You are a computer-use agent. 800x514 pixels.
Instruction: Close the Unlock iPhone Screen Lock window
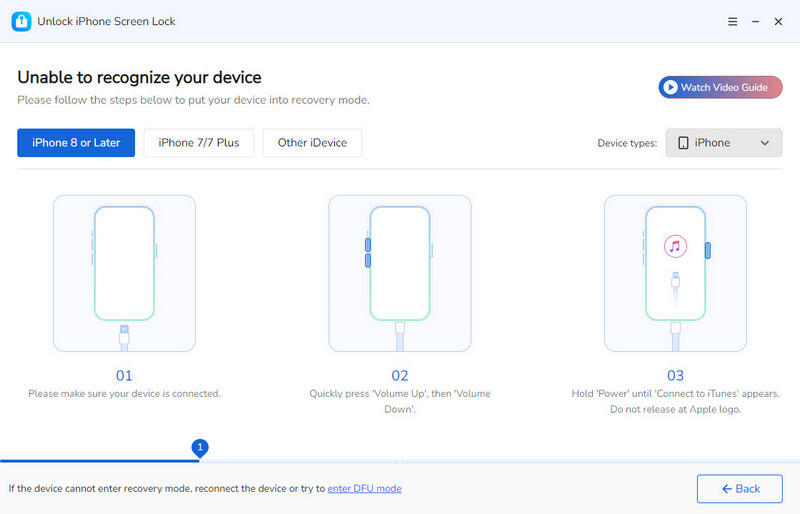pyautogui.click(x=778, y=21)
